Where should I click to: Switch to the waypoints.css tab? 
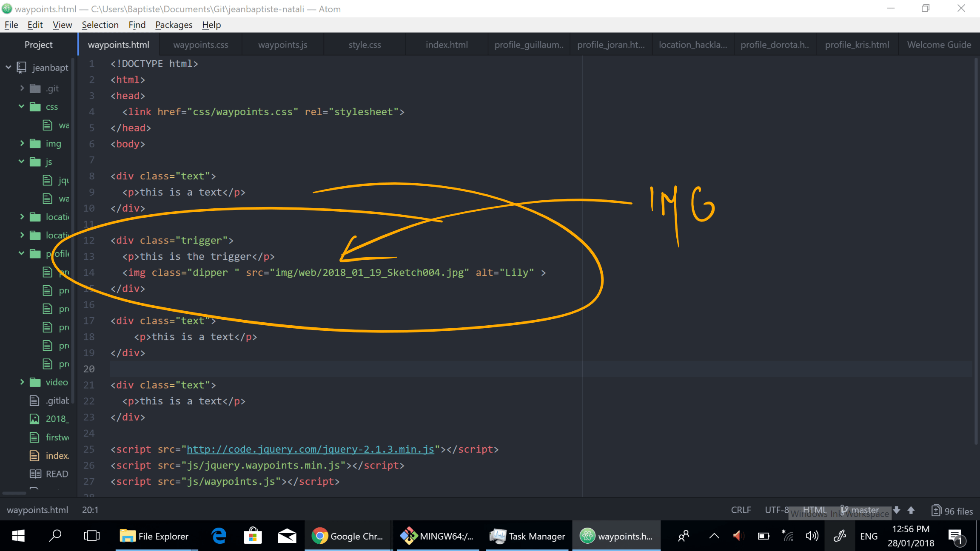click(201, 45)
